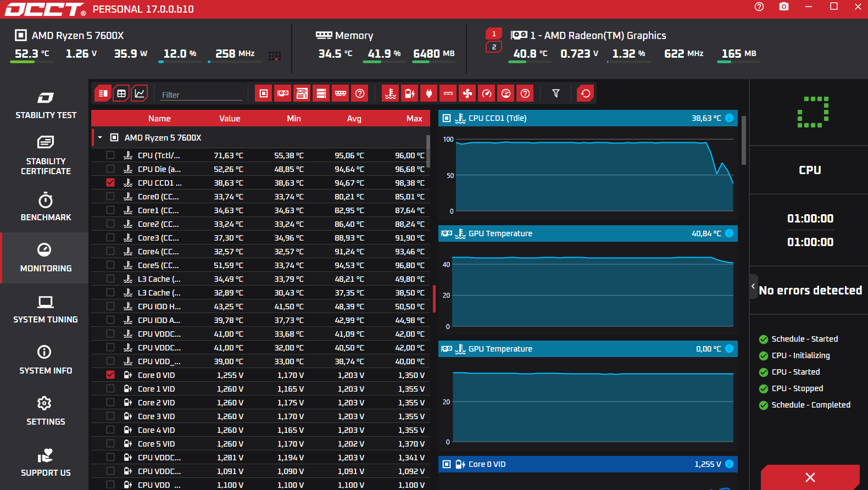This screenshot has height=490, width=868.
Task: Click info icon on the 40,84 °C GPU graph
Action: pos(729,233)
